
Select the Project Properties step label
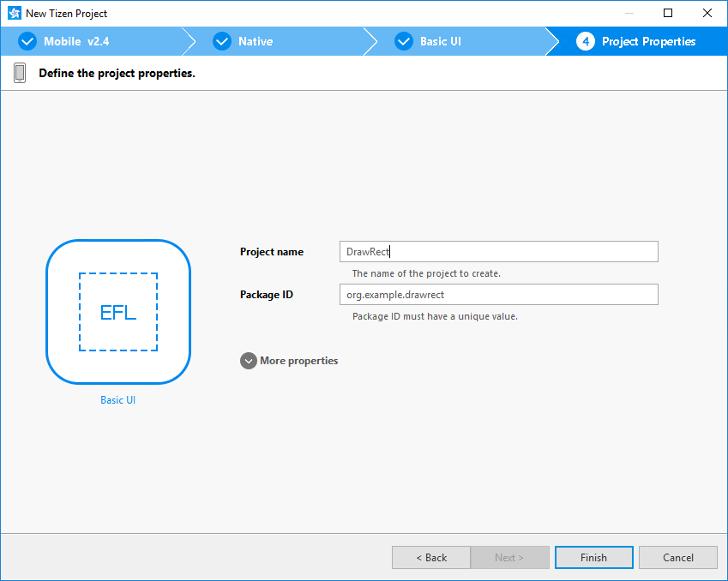pyautogui.click(x=648, y=41)
